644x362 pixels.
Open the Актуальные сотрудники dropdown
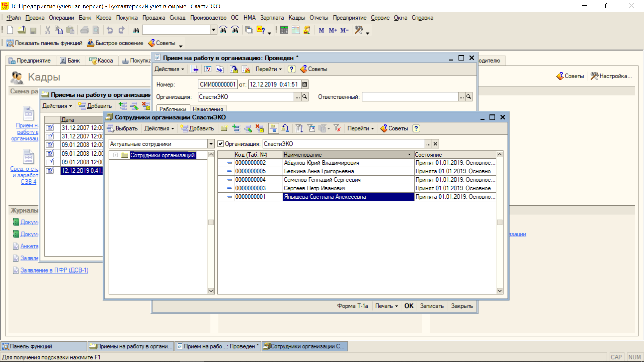pyautogui.click(x=211, y=144)
